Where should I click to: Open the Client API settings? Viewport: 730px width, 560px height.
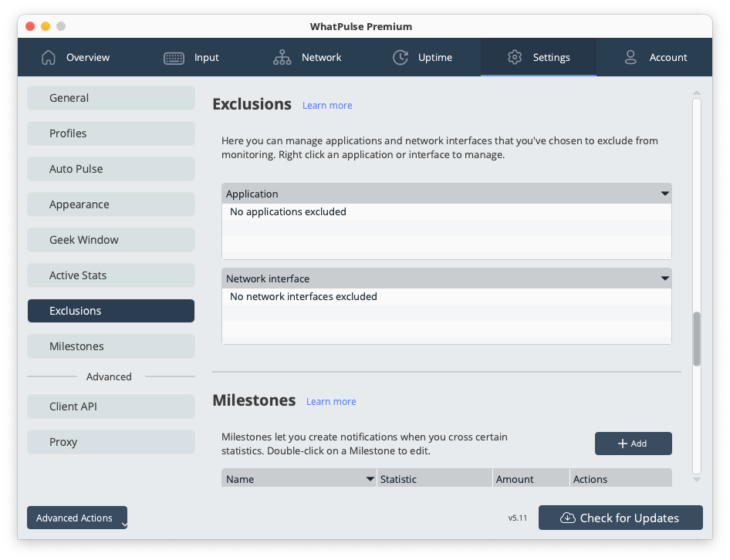point(110,407)
